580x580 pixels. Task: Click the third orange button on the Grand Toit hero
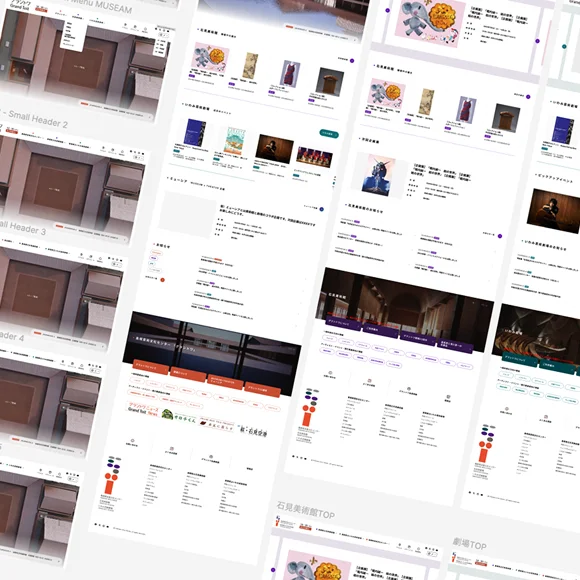(x=225, y=382)
